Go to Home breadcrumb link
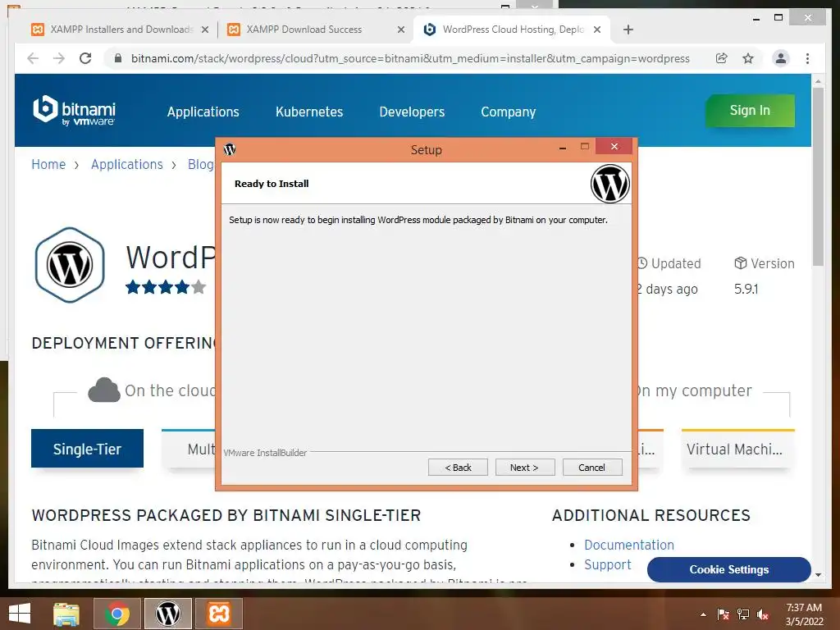 point(48,164)
